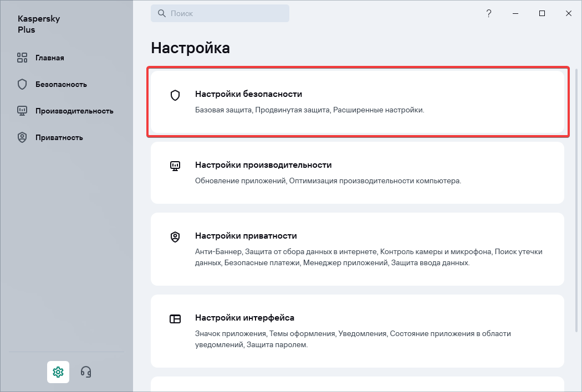
Task: Select the Главная text label in sidebar
Action: (50, 58)
